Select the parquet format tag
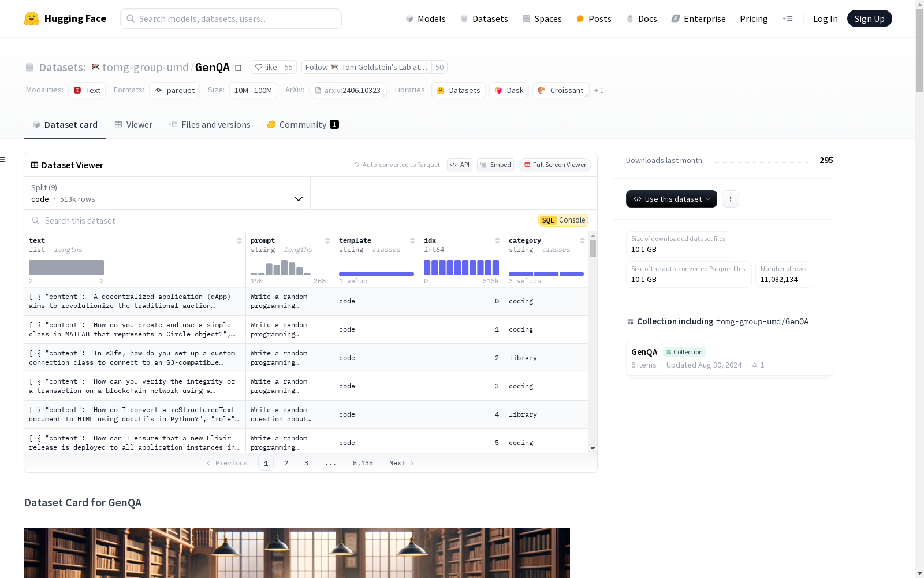Image resolution: width=924 pixels, height=578 pixels. tap(174, 90)
